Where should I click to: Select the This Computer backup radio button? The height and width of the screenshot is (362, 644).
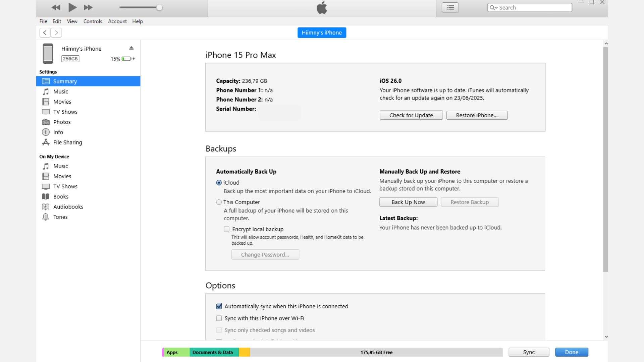point(219,202)
